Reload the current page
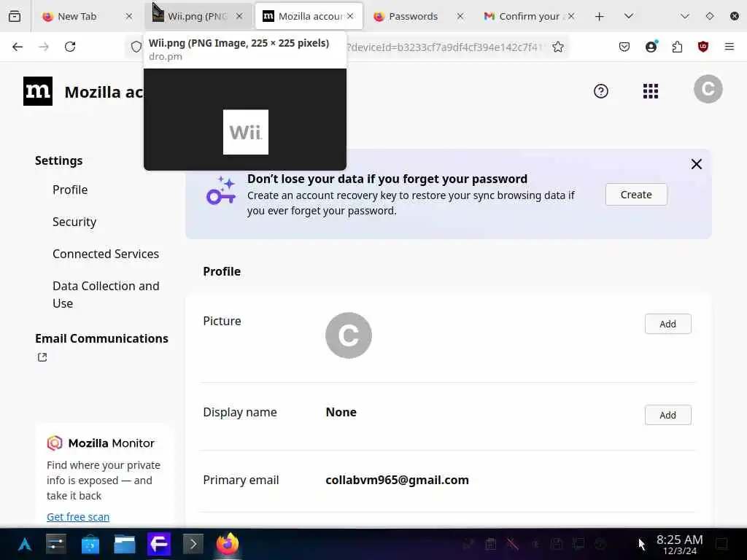Screen dimensions: 747x560 [70, 47]
